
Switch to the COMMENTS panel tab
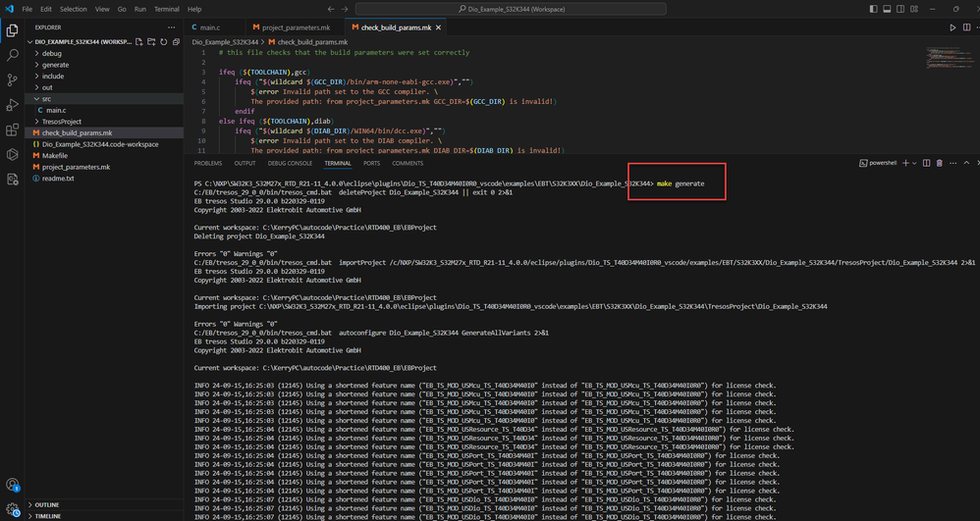click(408, 163)
